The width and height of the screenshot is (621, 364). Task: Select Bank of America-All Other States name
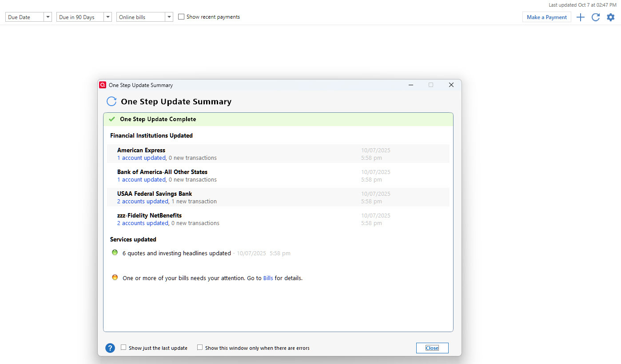[x=162, y=172]
